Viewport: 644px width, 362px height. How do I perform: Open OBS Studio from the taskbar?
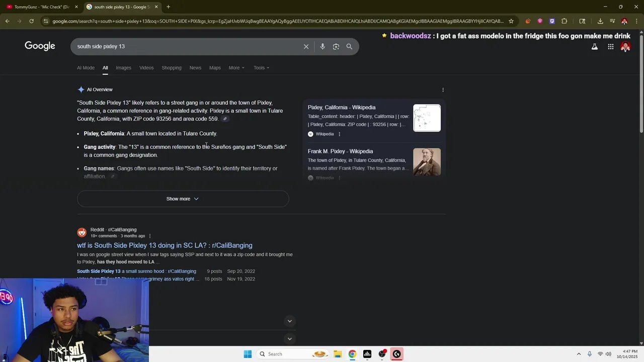click(x=382, y=354)
